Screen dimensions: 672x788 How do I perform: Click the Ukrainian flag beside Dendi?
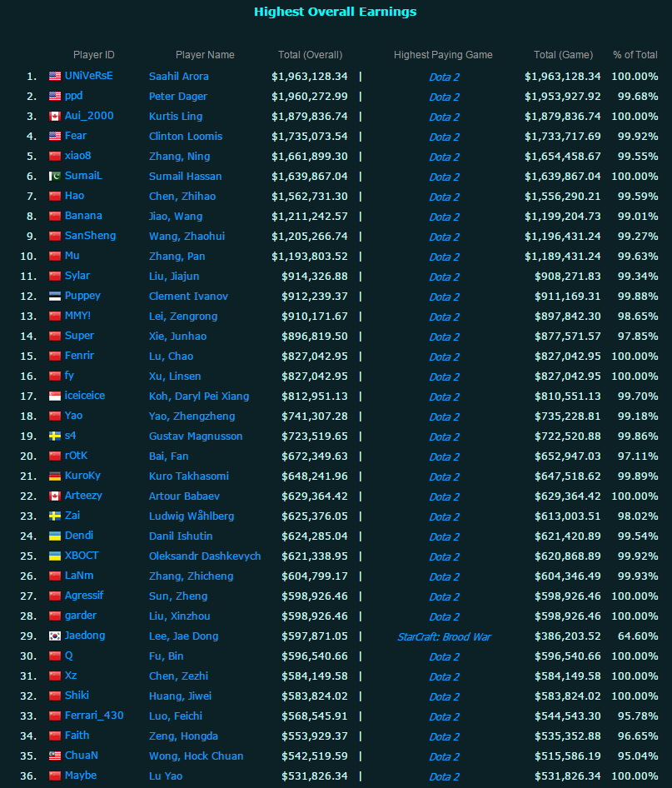(x=55, y=536)
